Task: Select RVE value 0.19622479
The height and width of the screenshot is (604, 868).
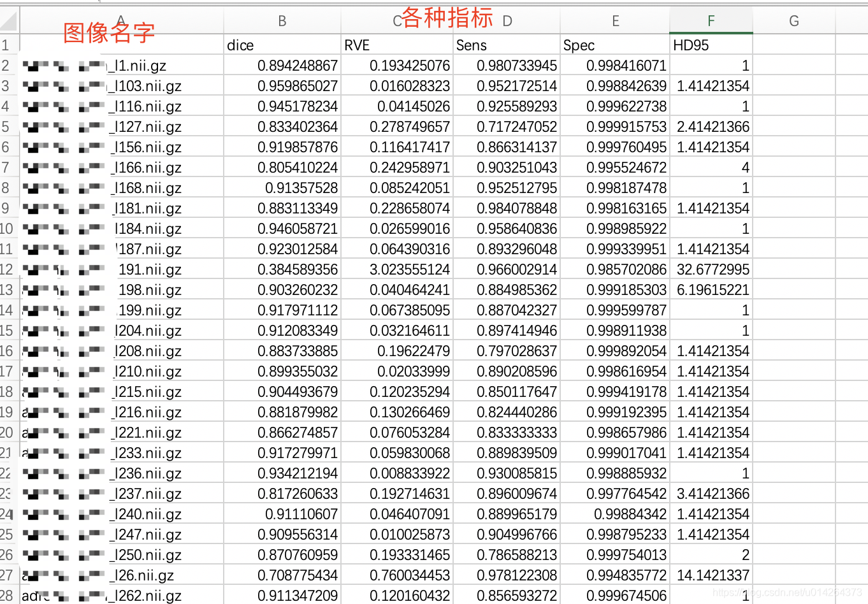Action: tap(397, 351)
